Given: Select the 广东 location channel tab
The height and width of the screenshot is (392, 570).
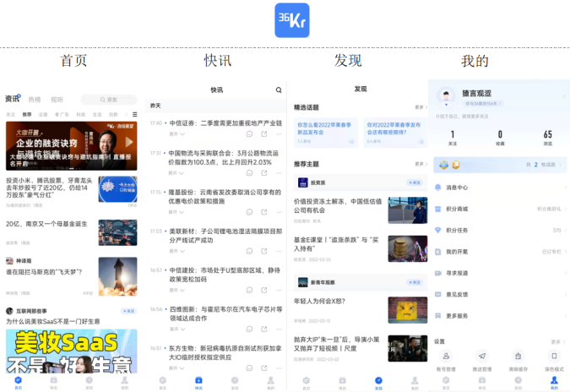Looking at the screenshot, I should click(62, 114).
